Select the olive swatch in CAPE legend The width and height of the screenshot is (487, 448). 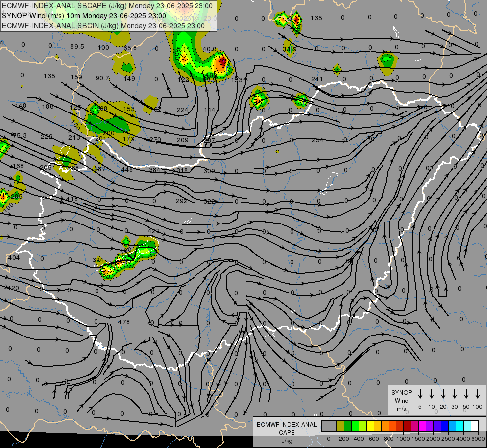click(340, 426)
